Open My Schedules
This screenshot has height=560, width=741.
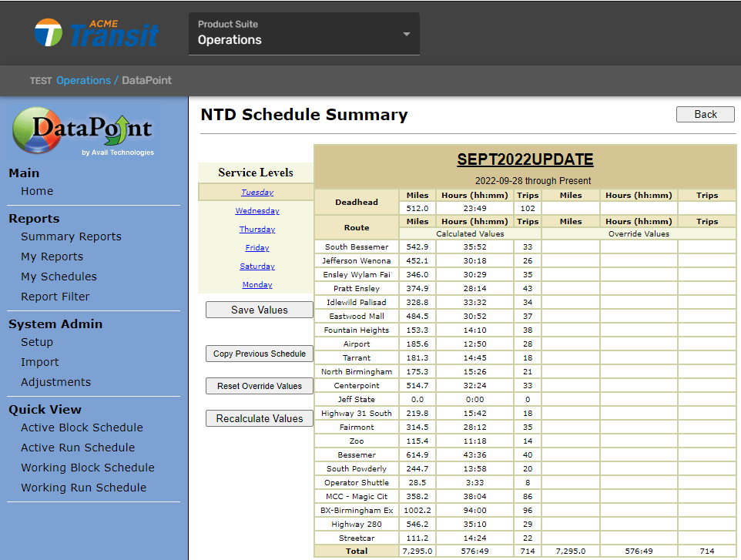[59, 277]
